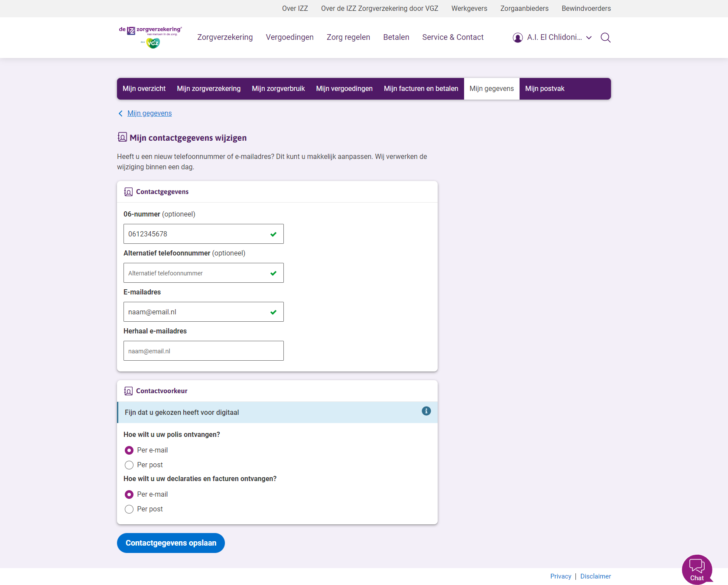Viewport: 728px width, 585px height.
Task: Select Per e-mail for declaraties en facturen
Action: pos(129,495)
